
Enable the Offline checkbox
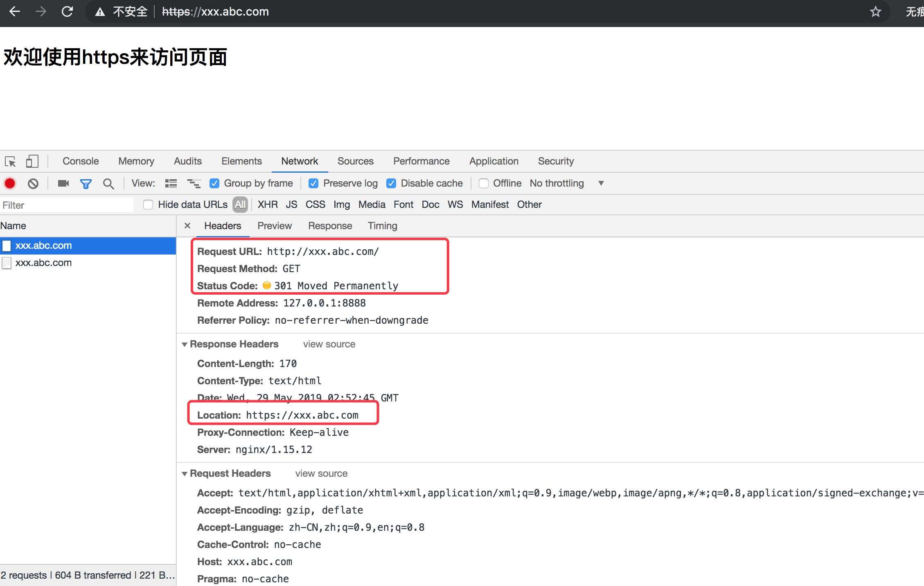[x=483, y=183]
